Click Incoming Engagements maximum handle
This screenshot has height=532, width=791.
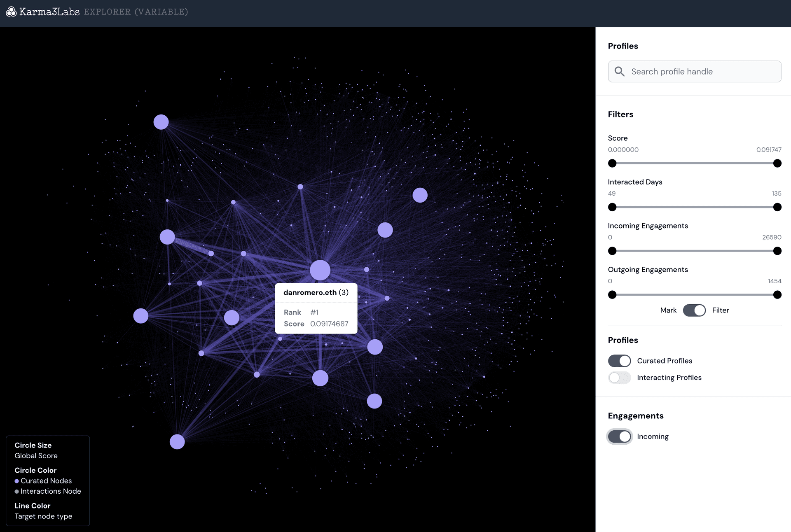tap(777, 251)
